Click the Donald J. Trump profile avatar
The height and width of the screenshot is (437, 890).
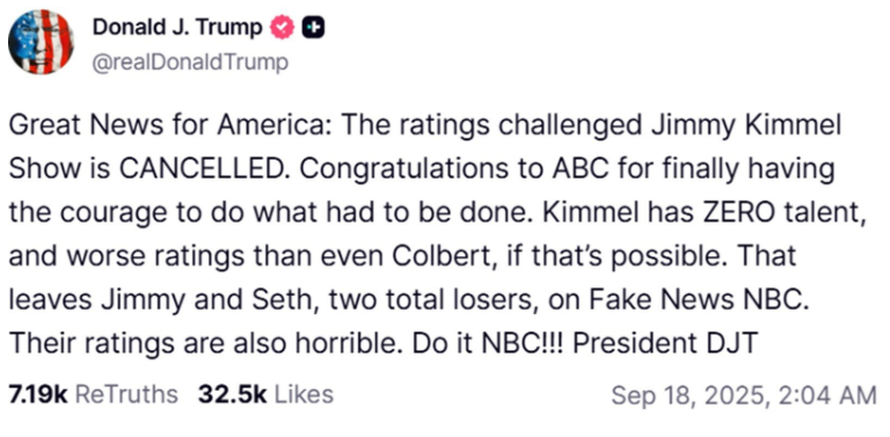[x=41, y=43]
